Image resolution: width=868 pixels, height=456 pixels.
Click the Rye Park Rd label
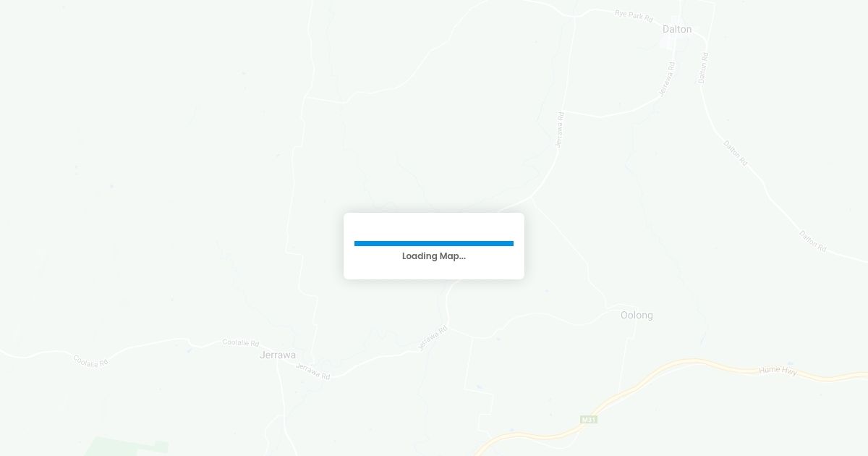pos(634,14)
